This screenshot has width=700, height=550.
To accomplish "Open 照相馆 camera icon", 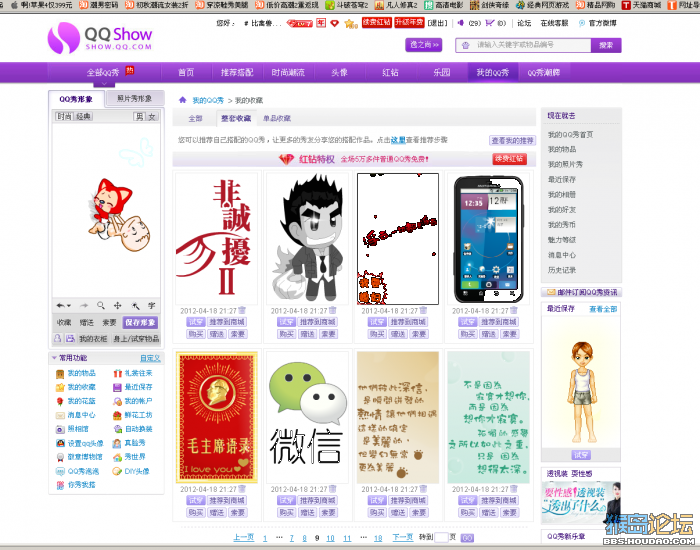I will [60, 429].
